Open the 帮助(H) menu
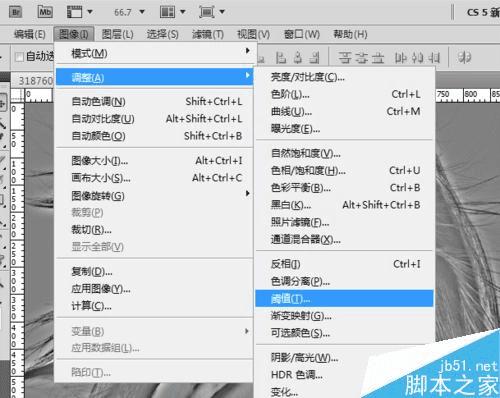This screenshot has width=500, height=398. point(350,34)
